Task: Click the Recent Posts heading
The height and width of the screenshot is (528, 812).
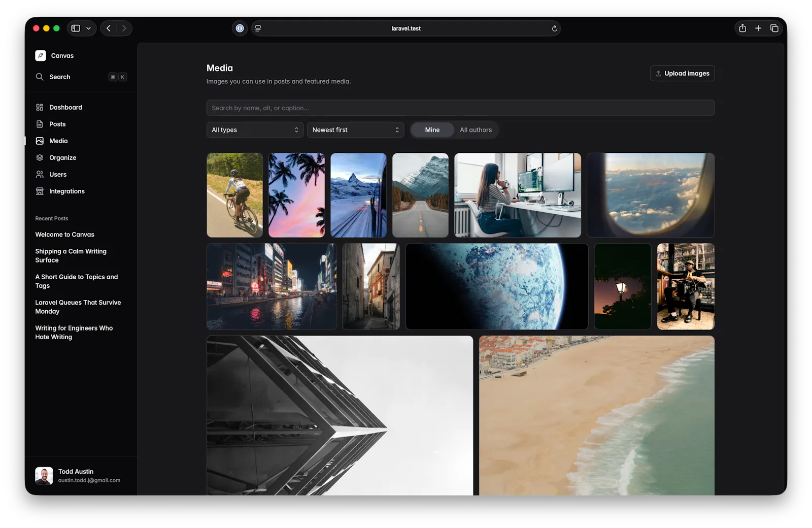Action: (x=52, y=219)
